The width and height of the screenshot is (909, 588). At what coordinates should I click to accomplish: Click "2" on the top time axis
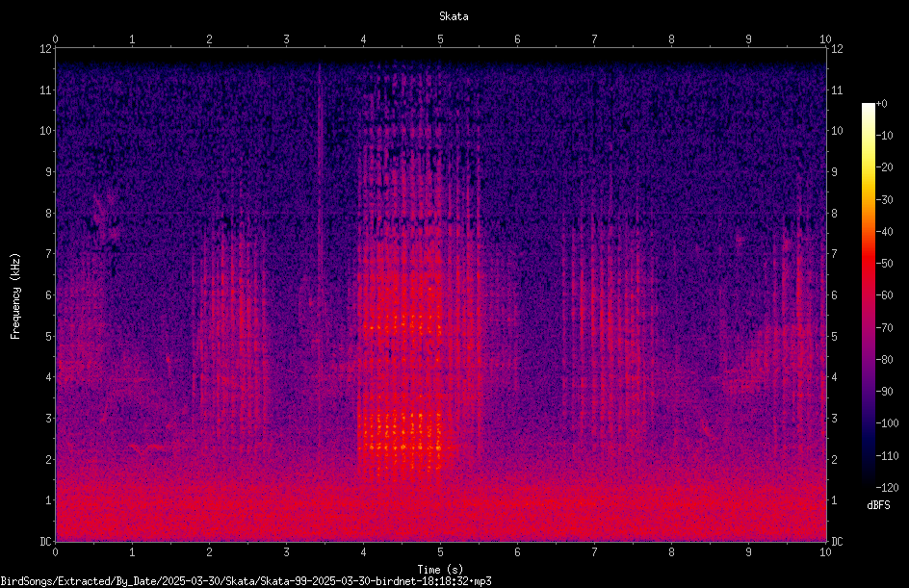[x=209, y=39]
